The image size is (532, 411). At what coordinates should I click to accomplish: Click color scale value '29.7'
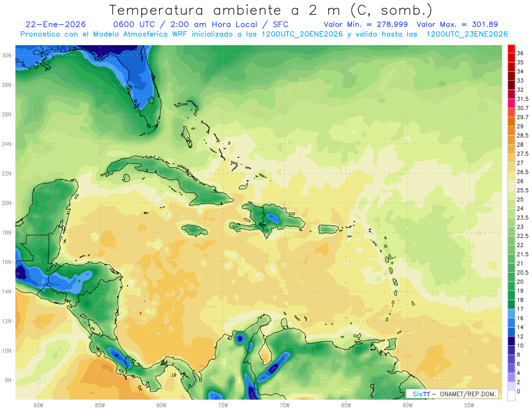[x=523, y=117]
